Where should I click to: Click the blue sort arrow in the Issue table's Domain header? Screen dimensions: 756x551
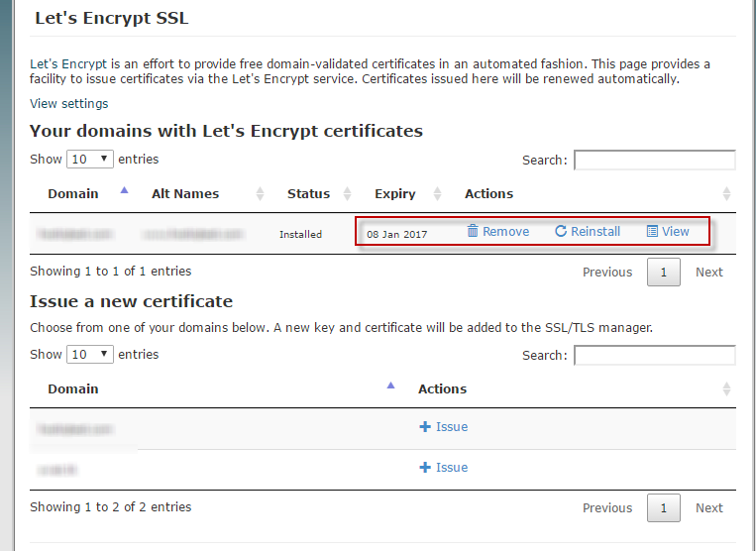click(x=391, y=386)
